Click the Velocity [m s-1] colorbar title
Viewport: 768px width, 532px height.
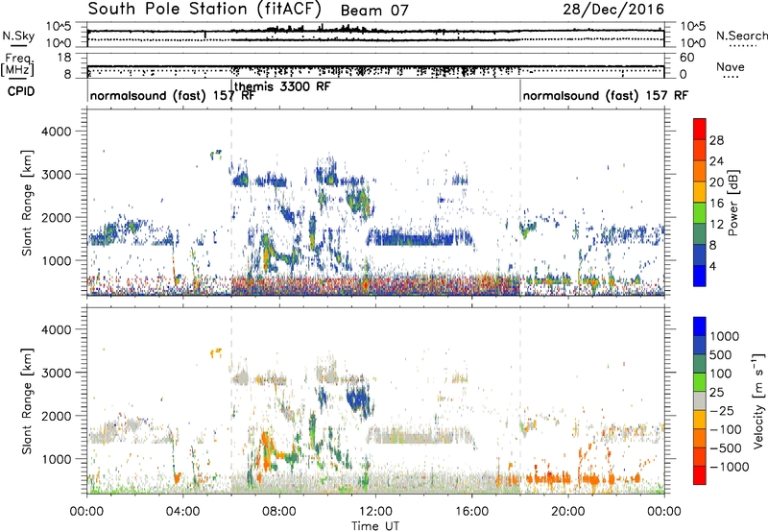coord(758,400)
